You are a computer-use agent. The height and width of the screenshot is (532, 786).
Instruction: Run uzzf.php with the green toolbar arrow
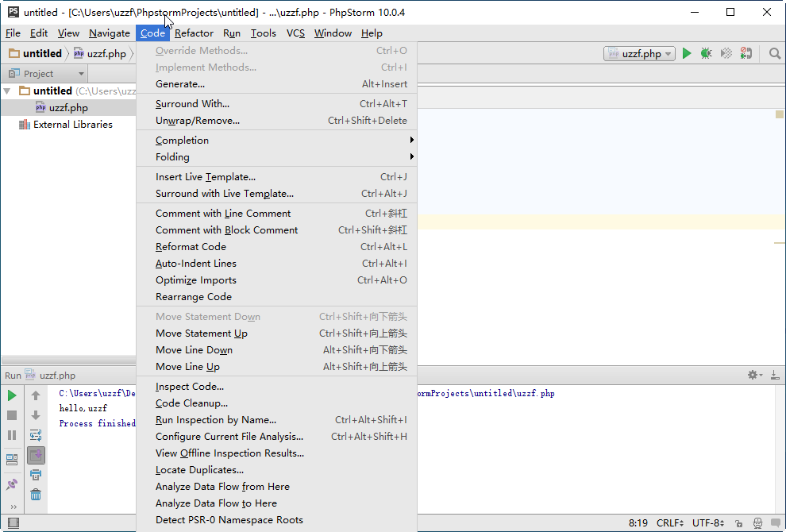point(687,53)
